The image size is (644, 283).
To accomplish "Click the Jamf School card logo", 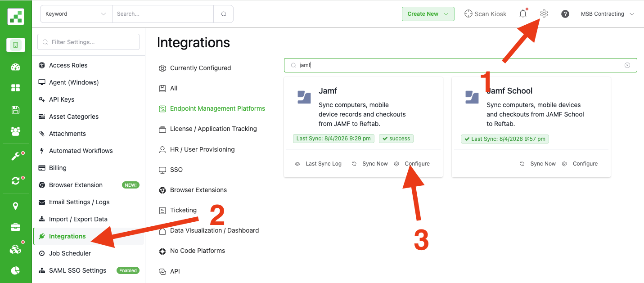I will 472,97.
